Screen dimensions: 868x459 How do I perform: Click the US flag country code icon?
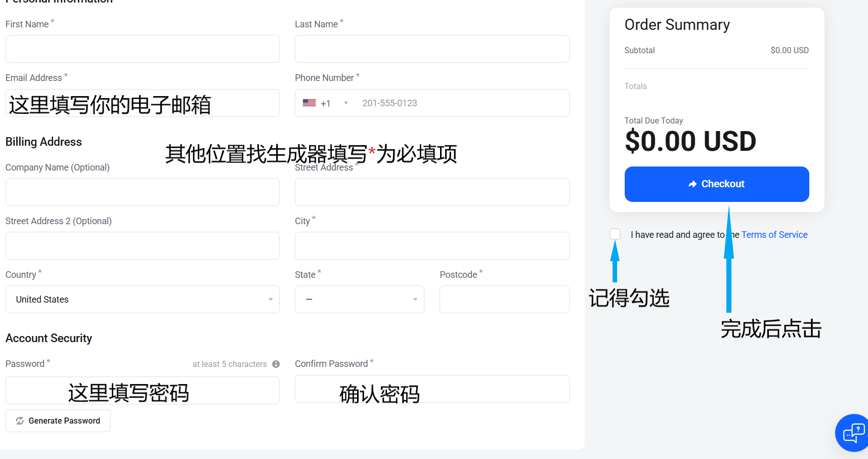309,103
